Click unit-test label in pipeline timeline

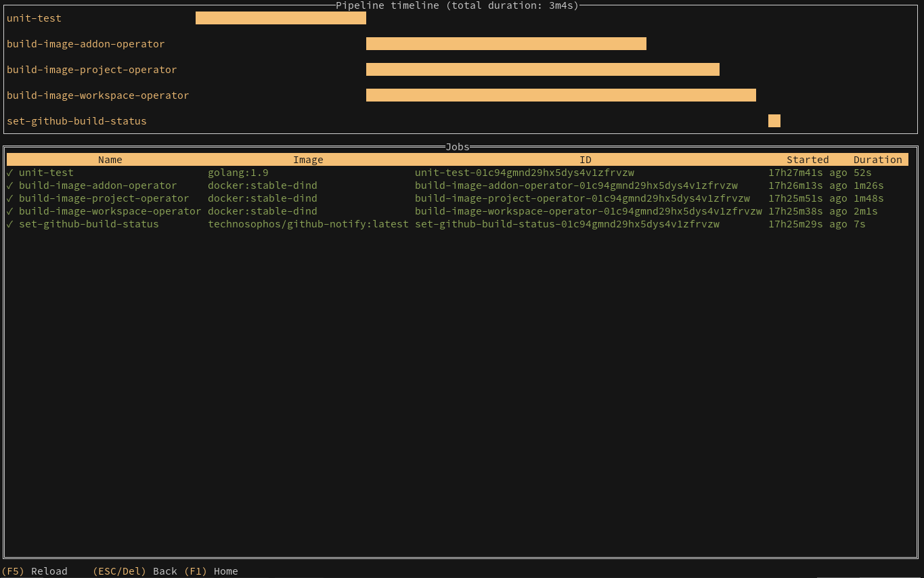click(34, 18)
